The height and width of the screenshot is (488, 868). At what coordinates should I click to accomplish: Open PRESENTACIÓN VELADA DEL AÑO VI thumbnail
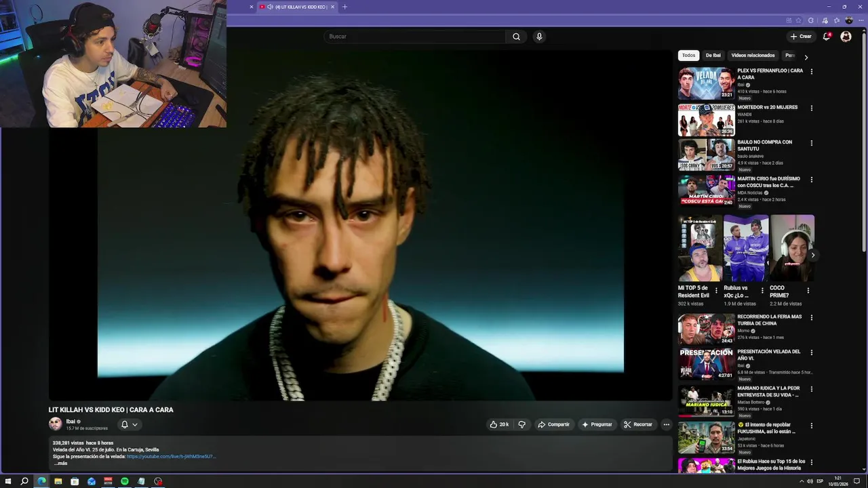click(706, 365)
